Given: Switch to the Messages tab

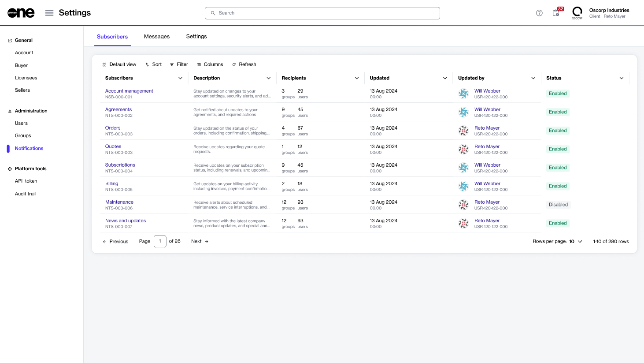Looking at the screenshot, I should pyautogui.click(x=157, y=37).
